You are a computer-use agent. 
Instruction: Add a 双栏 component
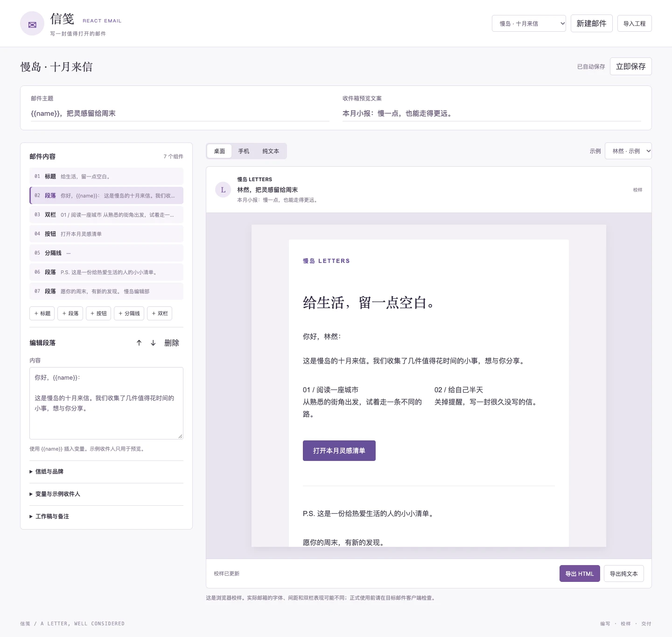click(160, 313)
